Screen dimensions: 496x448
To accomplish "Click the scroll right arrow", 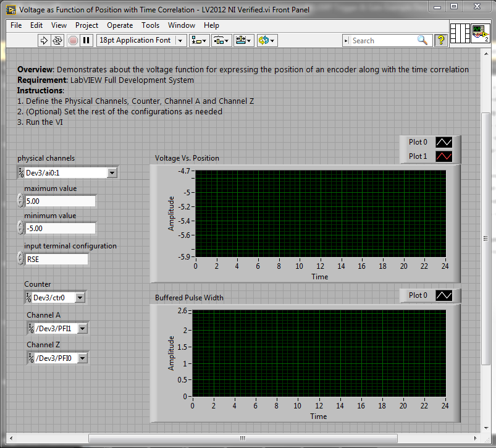I will 475,439.
